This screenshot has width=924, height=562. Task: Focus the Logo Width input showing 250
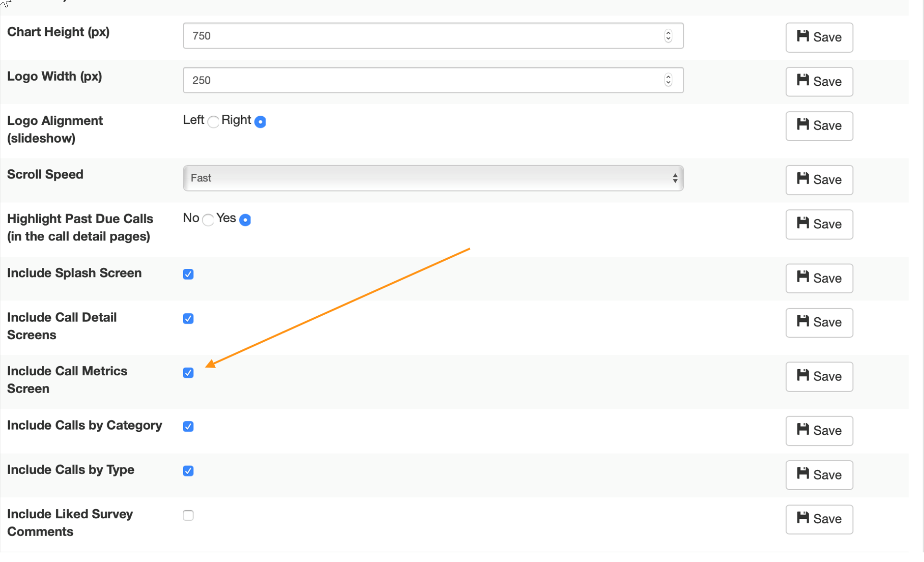tap(433, 80)
